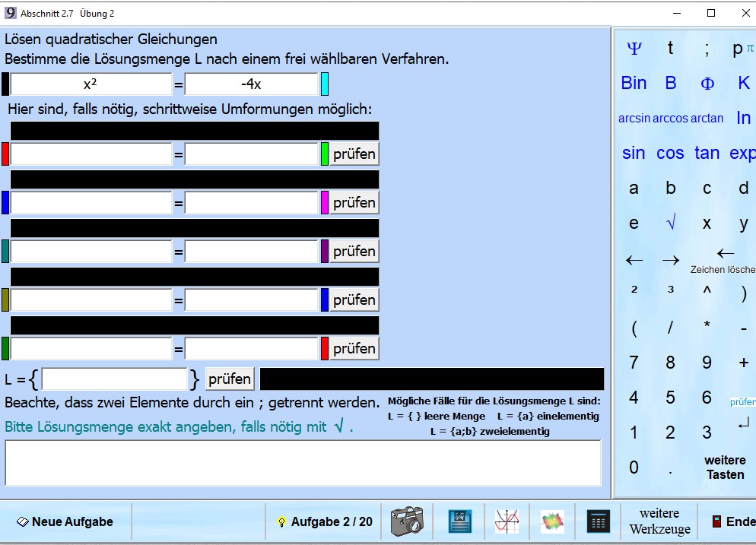Click the Psi symbol key
Image resolution: width=756 pixels, height=545 pixels.
(x=634, y=48)
